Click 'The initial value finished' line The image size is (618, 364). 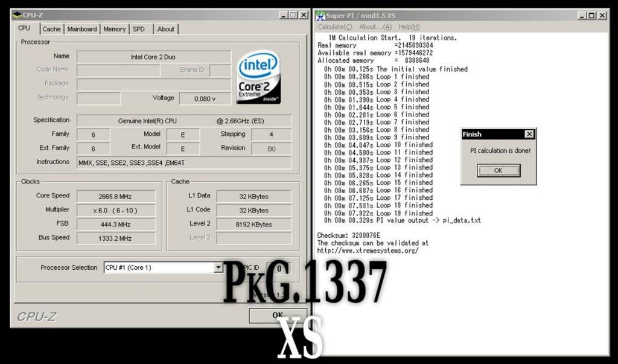point(396,69)
